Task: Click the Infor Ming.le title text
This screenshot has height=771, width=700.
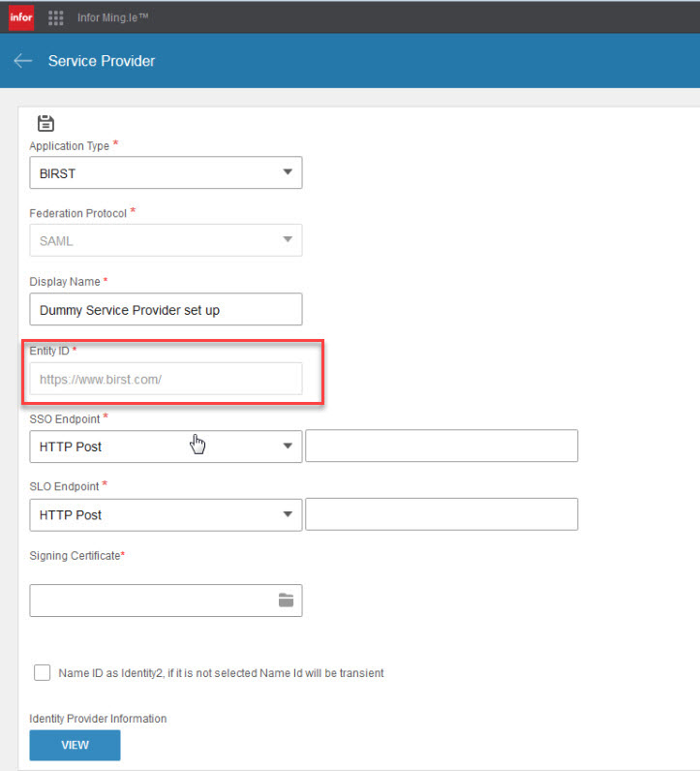Action: [x=112, y=17]
